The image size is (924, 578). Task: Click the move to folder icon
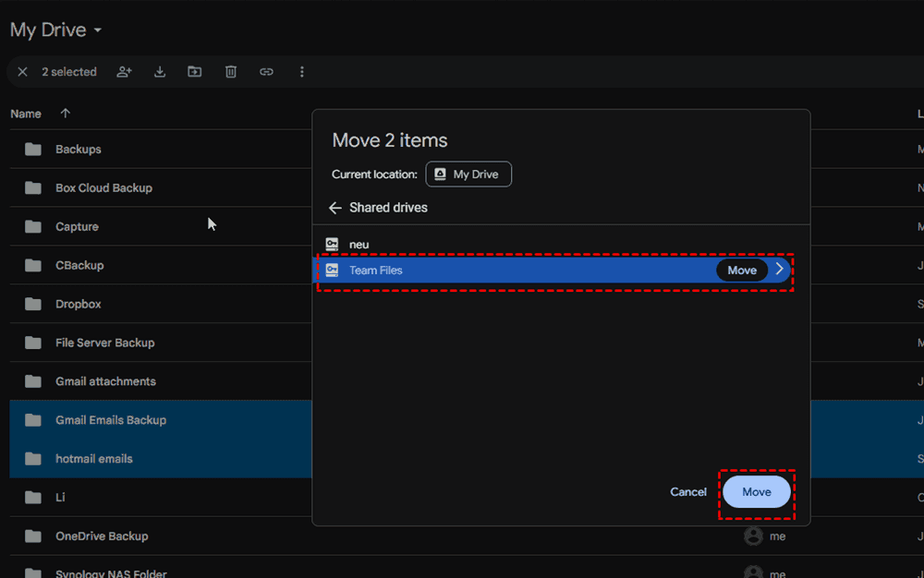[194, 72]
